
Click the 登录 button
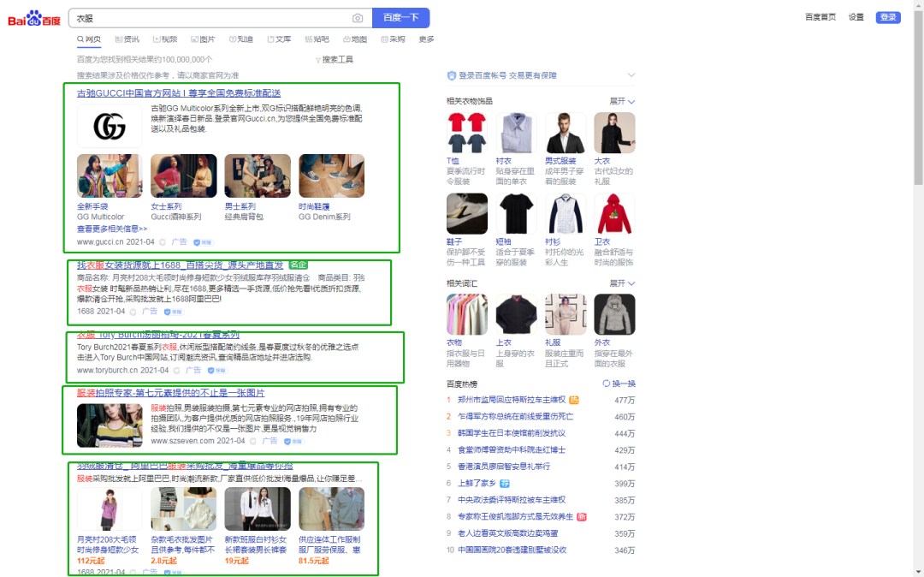[x=888, y=18]
